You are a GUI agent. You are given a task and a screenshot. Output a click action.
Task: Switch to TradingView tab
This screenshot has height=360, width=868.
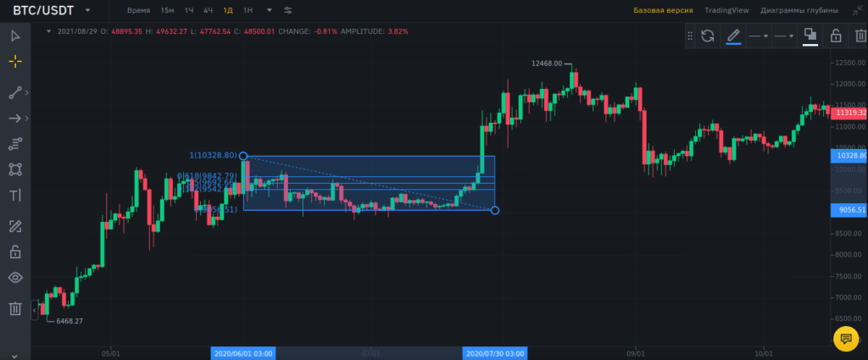(726, 11)
